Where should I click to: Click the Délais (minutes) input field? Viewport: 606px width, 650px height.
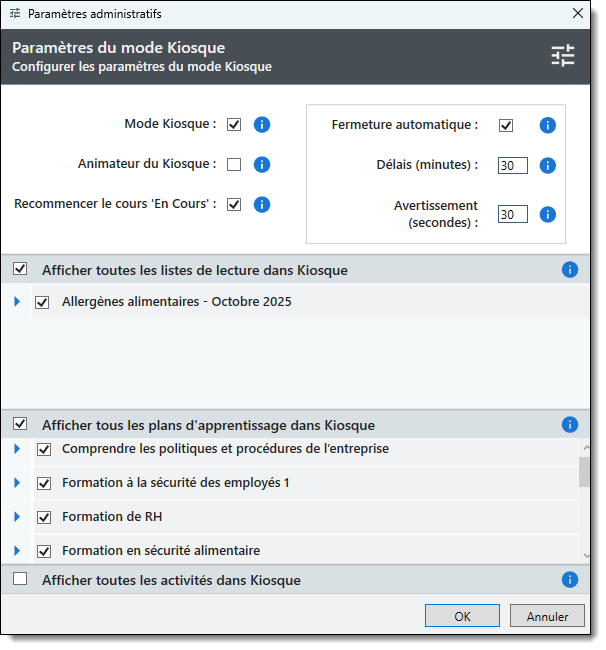[512, 166]
